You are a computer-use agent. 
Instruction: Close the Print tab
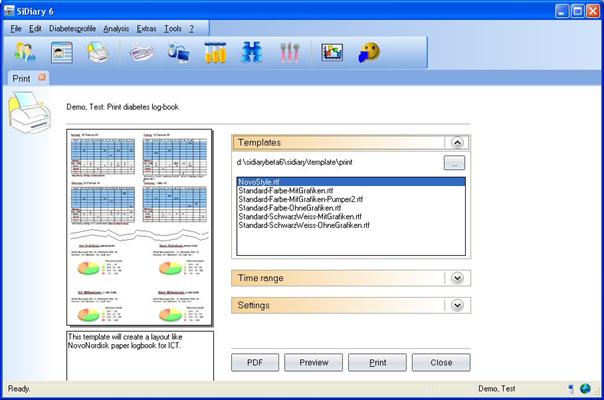(42, 77)
